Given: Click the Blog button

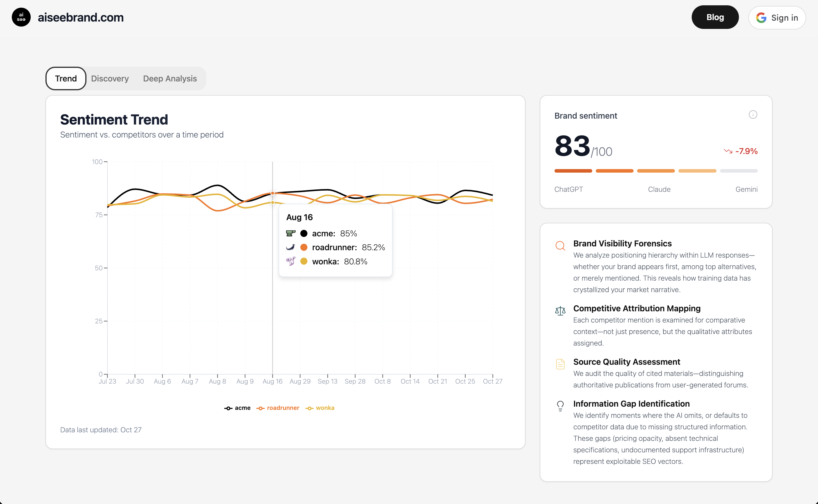Looking at the screenshot, I should point(715,17).
